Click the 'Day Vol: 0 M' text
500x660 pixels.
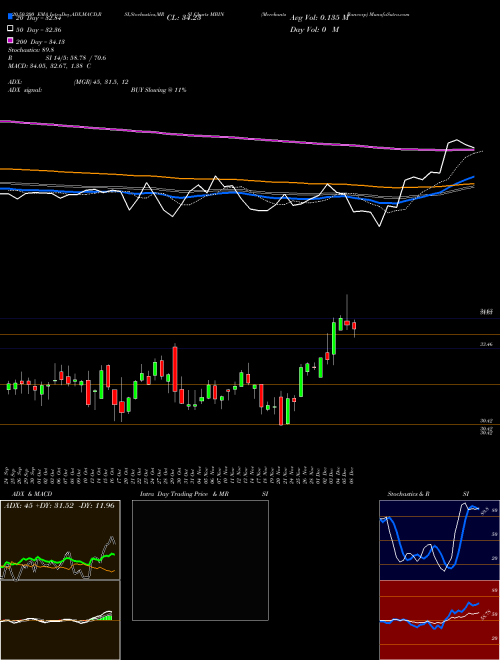[314, 30]
